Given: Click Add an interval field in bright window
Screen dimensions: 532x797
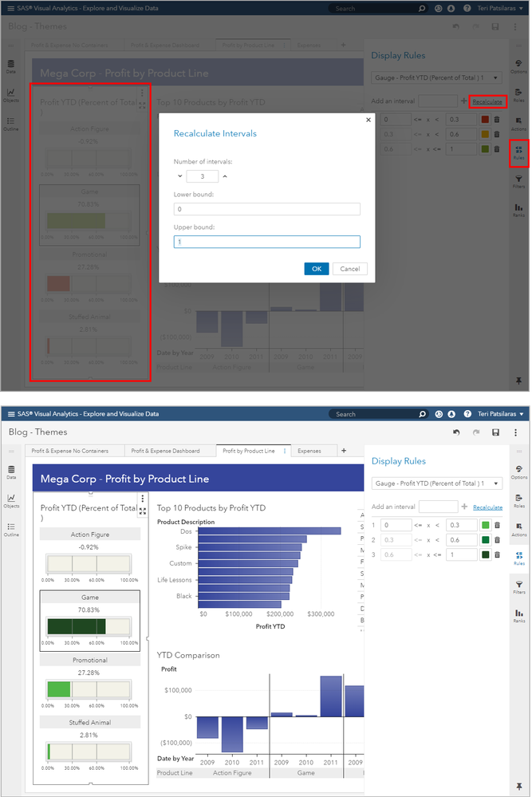Looking at the screenshot, I should click(439, 507).
